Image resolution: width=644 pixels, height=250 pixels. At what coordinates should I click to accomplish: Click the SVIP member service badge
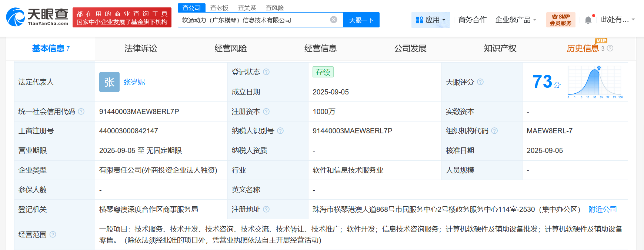click(x=560, y=20)
